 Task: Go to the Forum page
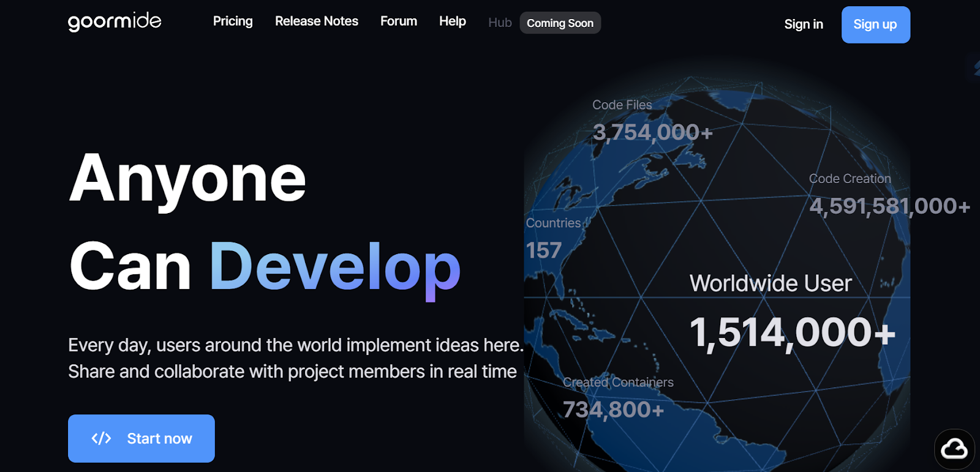tap(399, 21)
